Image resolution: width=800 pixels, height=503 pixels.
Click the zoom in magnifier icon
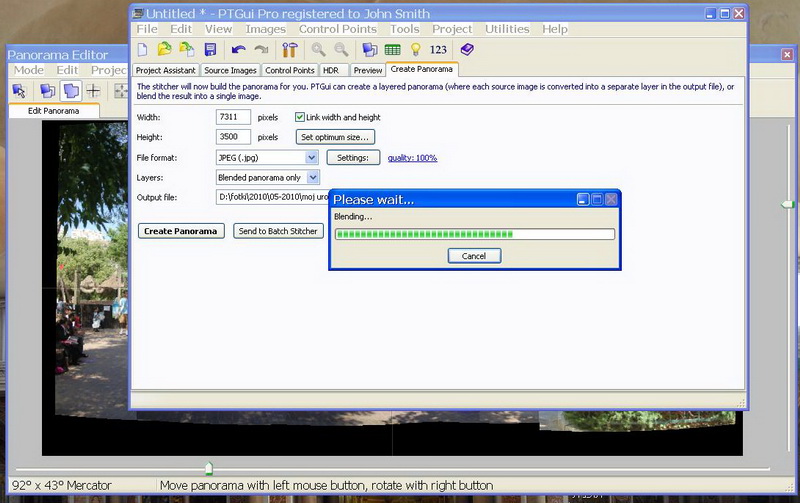pyautogui.click(x=319, y=49)
